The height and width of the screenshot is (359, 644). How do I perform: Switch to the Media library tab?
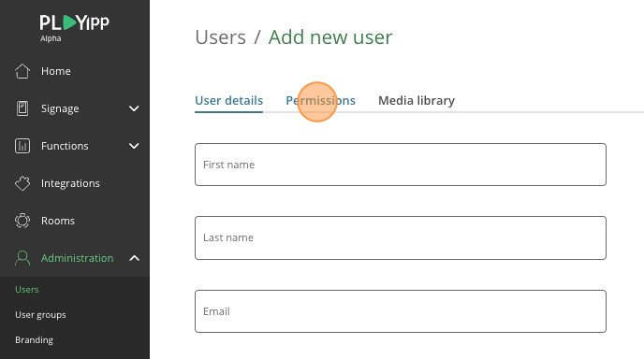tap(417, 101)
